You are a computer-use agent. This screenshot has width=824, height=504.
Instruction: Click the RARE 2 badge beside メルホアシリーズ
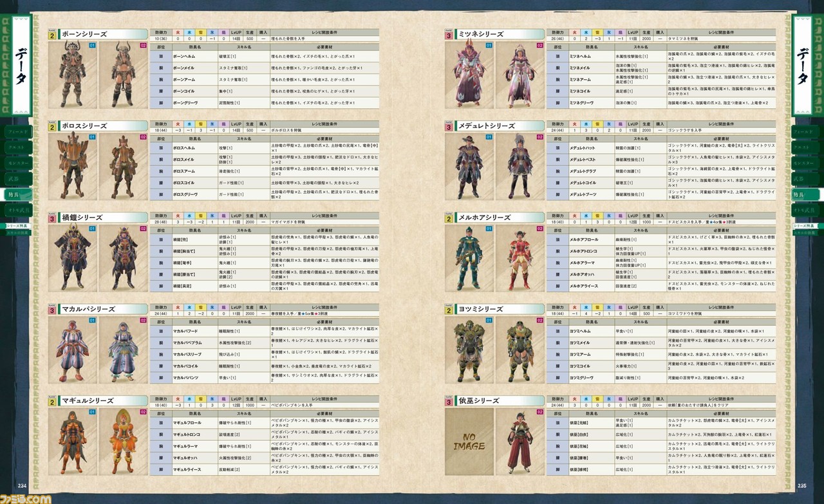[449, 218]
